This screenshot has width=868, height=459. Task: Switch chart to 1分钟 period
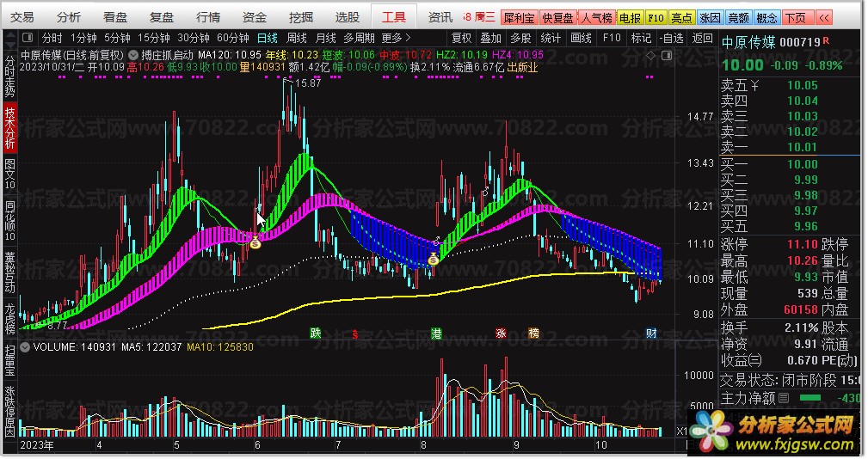point(83,38)
